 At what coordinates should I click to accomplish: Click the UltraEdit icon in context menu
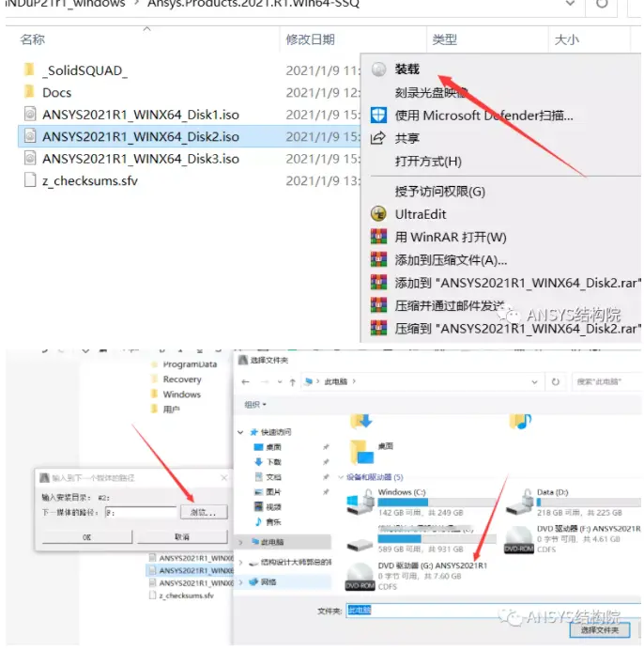coord(378,214)
